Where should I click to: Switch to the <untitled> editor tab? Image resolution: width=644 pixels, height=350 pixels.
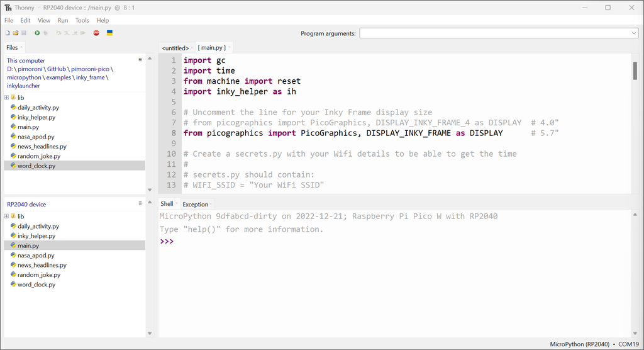tap(175, 48)
